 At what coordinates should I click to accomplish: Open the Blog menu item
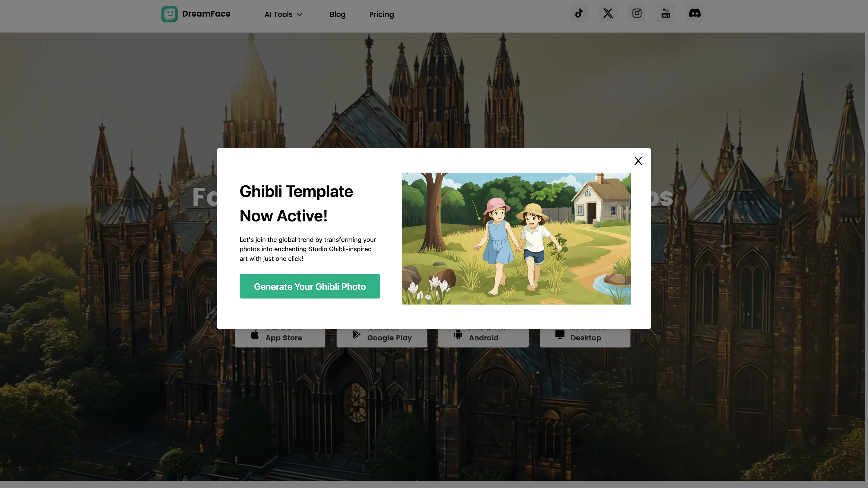coord(337,14)
